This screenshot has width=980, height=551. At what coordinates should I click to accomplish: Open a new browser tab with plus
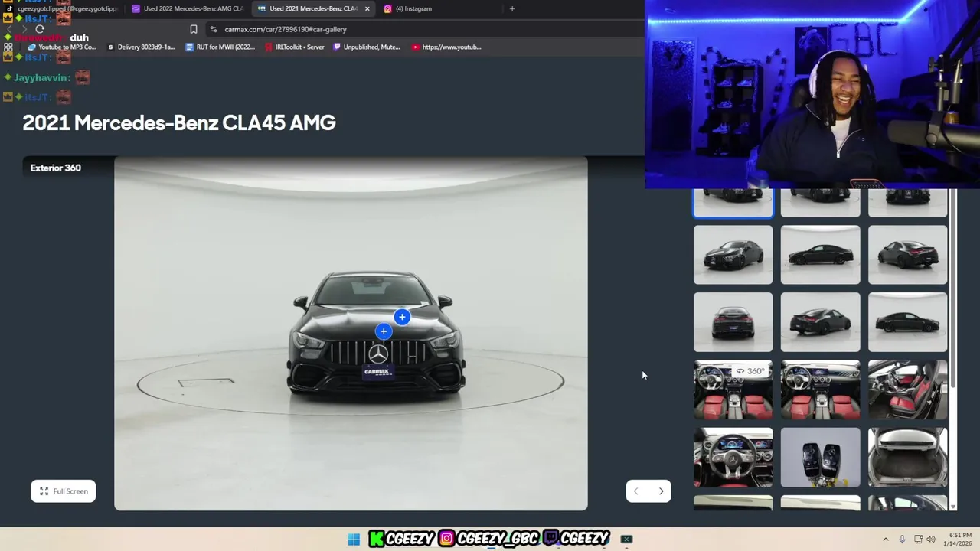(x=512, y=8)
